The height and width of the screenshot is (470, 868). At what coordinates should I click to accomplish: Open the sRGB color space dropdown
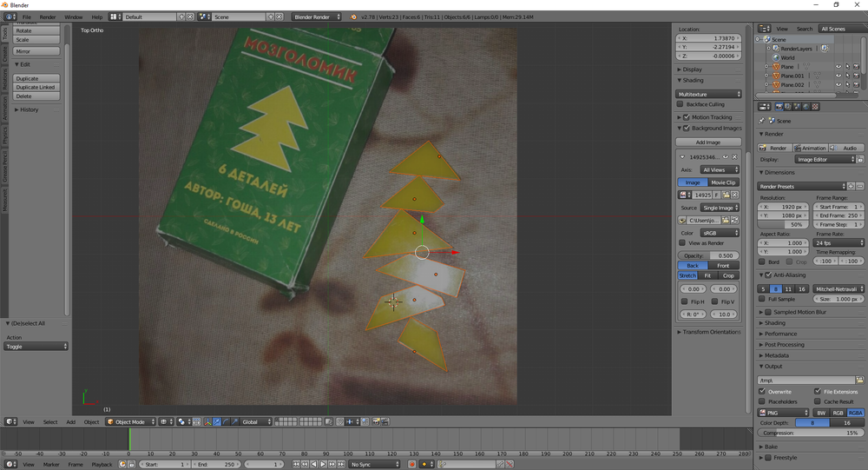click(x=720, y=233)
